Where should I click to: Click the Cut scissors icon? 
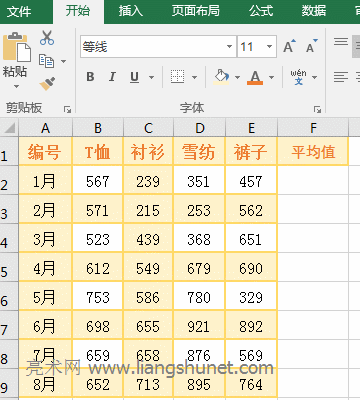47,38
